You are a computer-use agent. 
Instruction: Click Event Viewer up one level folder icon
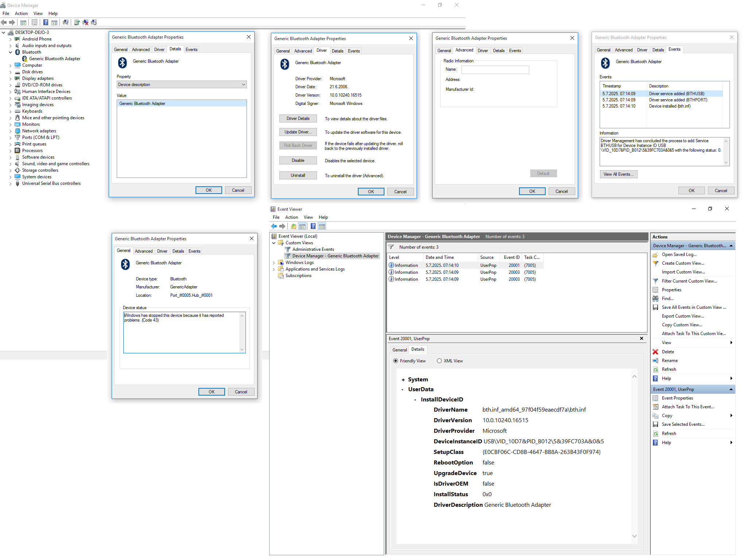pyautogui.click(x=294, y=226)
